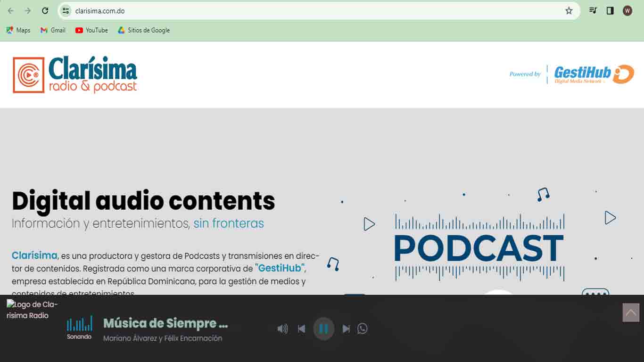644x362 pixels.
Task: Skip to previous track in player
Action: point(302,329)
